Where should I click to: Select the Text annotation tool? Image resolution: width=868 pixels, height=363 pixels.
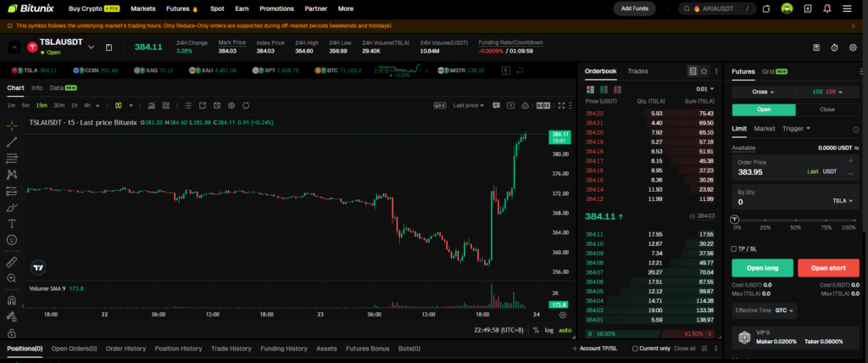12,224
